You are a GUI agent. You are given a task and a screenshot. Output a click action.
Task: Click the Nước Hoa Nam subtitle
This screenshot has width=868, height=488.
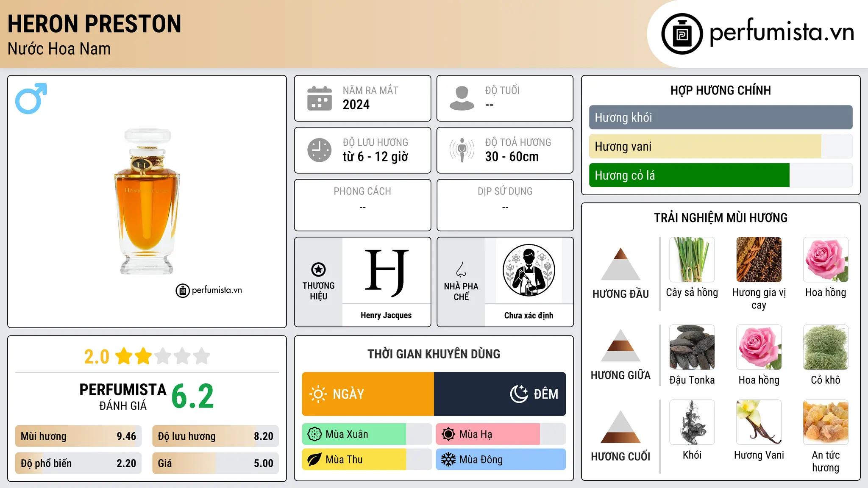coord(59,49)
